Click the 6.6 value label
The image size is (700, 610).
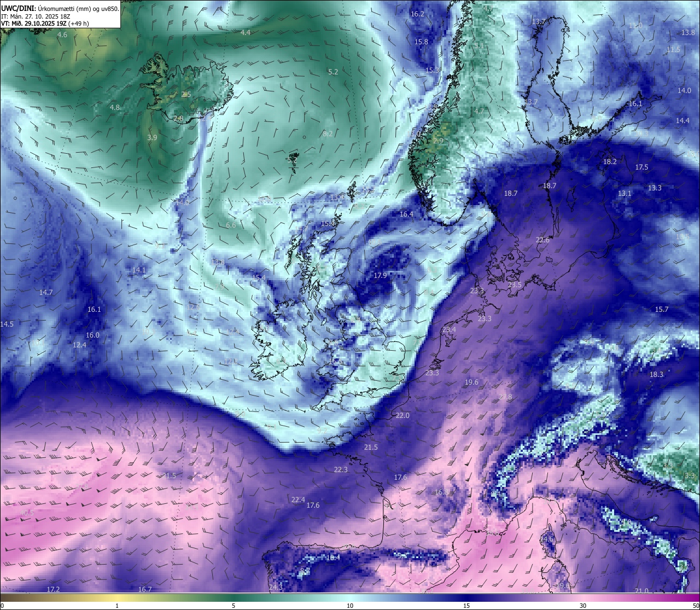click(231, 225)
